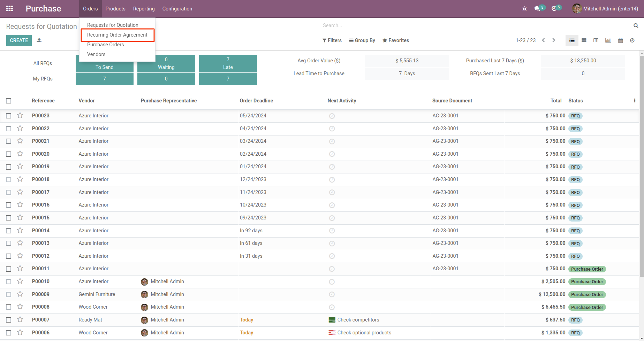This screenshot has height=341, width=644.
Task: Open the Favorites dropdown
Action: pyautogui.click(x=395, y=40)
